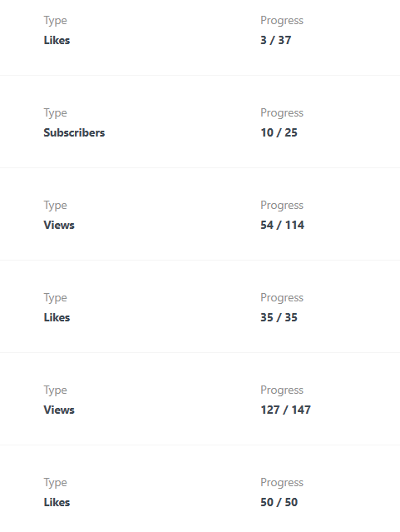Select the Progress label above 35 / 35
Image resolution: width=400 pixels, height=532 pixels.
point(282,298)
